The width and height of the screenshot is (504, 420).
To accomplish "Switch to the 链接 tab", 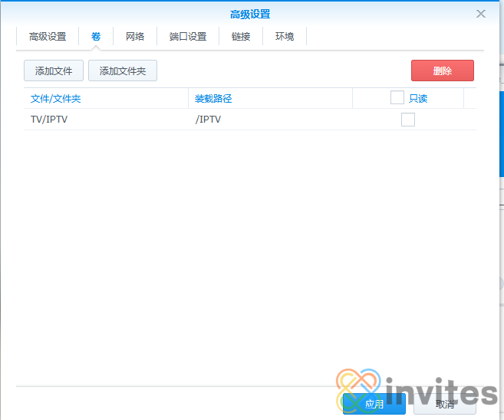I will point(241,37).
